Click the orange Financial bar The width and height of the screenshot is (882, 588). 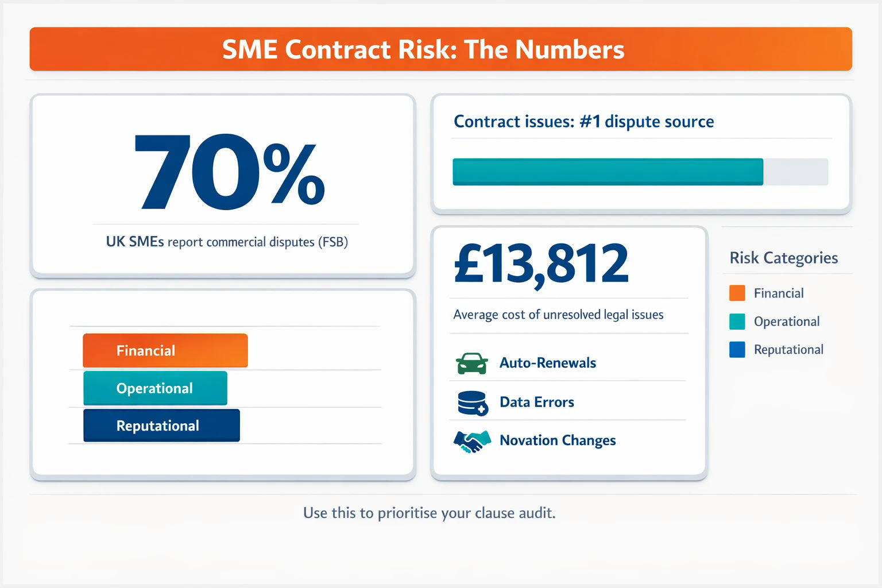[165, 350]
